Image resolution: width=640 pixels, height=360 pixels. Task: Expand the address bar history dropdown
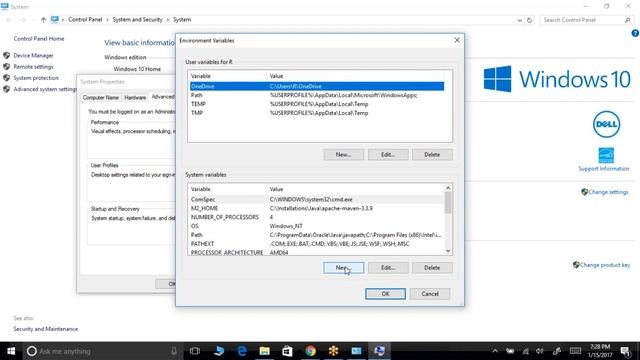click(520, 20)
